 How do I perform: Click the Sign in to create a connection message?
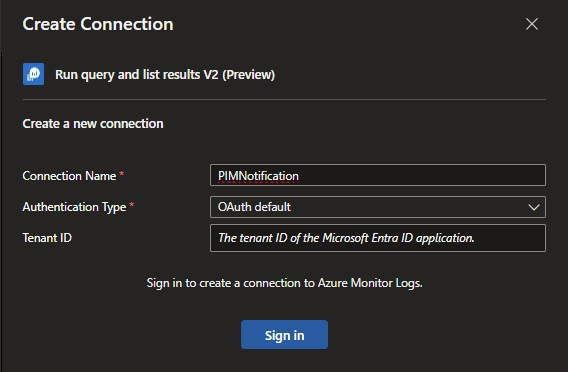284,283
